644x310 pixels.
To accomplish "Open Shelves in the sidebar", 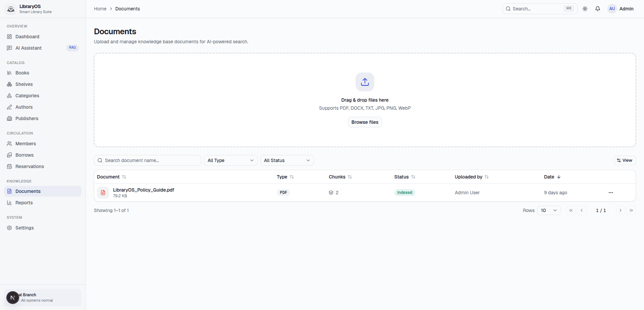I will point(43,84).
